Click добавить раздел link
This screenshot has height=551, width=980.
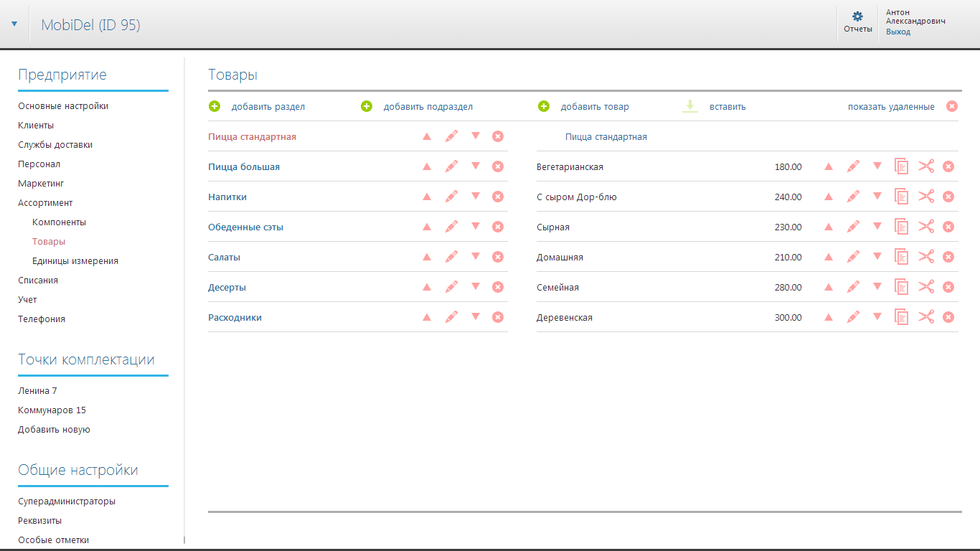click(x=268, y=107)
